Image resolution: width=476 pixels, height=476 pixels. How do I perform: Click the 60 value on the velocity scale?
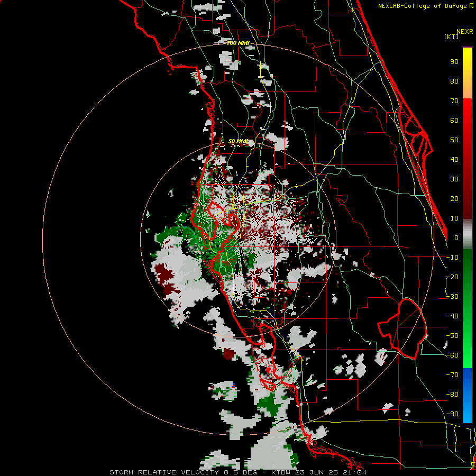click(454, 121)
